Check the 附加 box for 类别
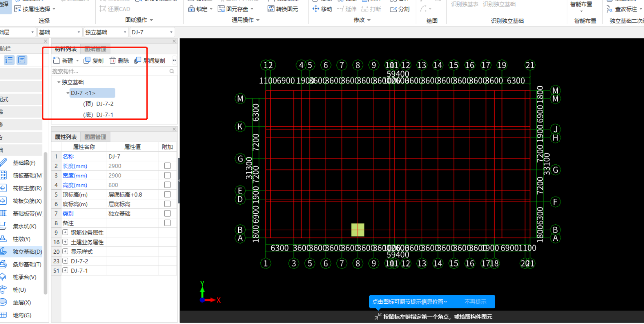644x324 pixels. click(167, 213)
